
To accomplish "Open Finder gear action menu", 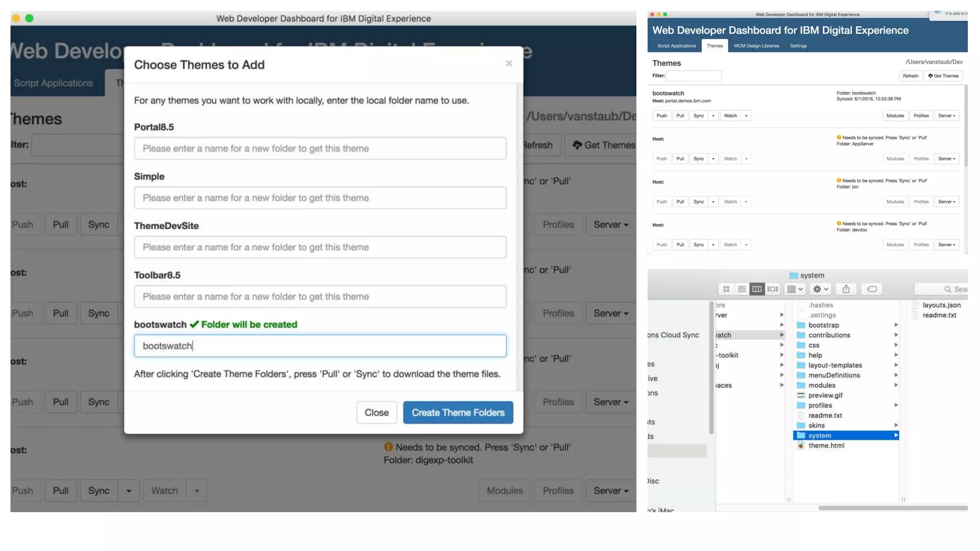I will coord(820,289).
